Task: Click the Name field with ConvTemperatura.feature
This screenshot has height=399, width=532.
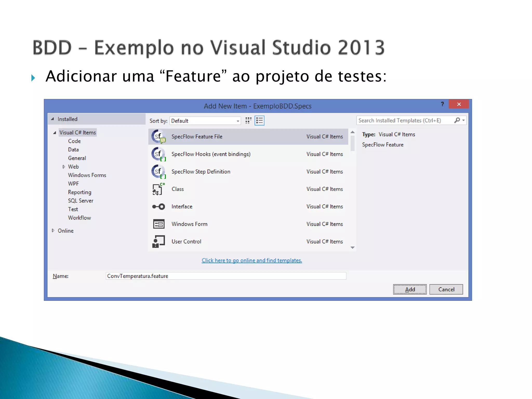Action: coord(226,276)
